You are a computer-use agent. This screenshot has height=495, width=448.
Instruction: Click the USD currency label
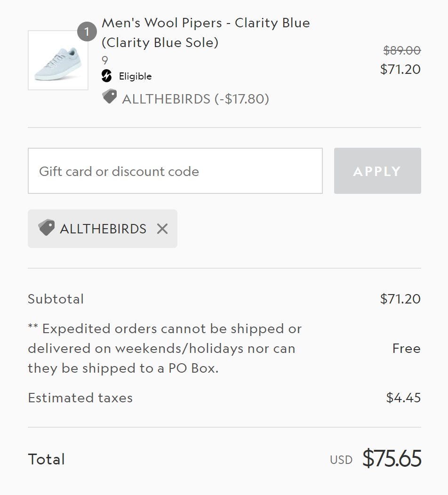pyautogui.click(x=341, y=460)
